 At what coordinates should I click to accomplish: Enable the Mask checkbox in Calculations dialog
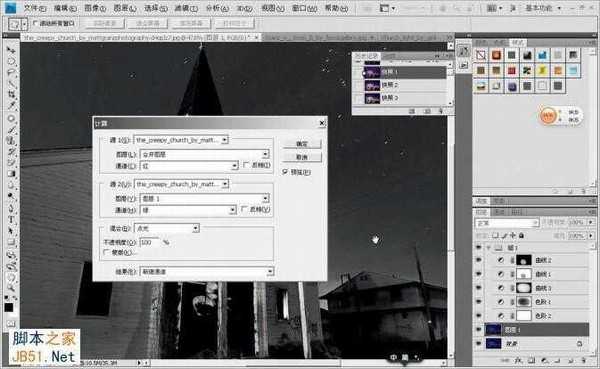(106, 252)
